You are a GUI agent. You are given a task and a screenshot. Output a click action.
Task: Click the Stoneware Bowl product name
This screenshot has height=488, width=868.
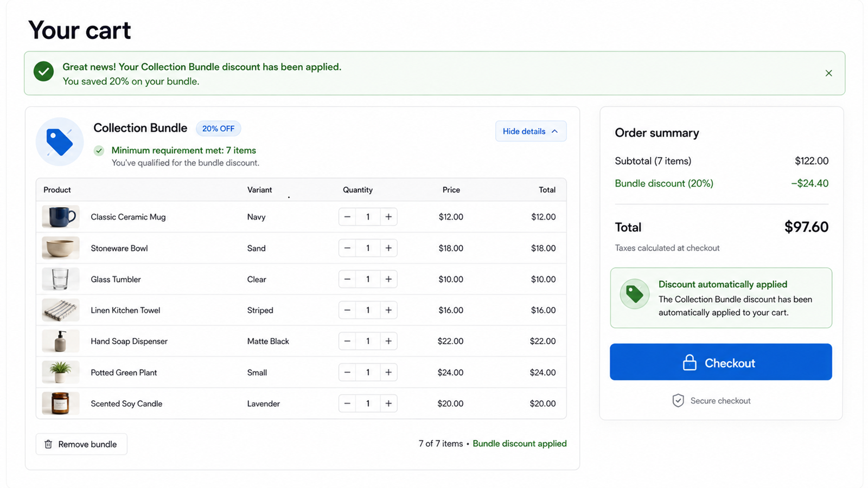click(119, 248)
